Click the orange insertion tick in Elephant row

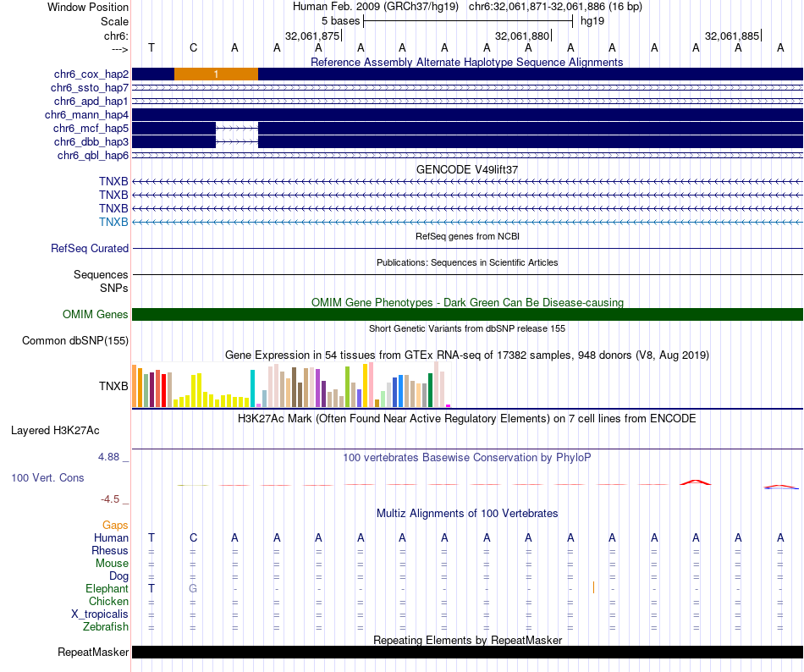tap(593, 587)
